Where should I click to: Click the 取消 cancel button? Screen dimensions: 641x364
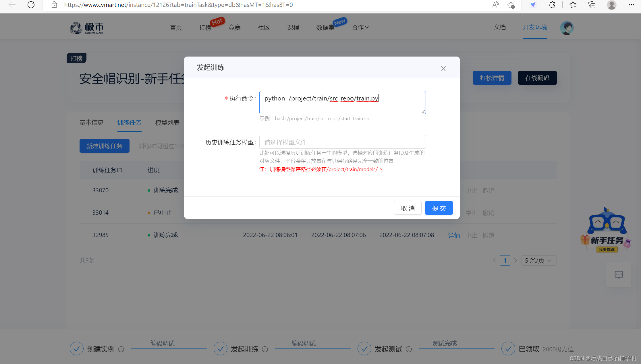pos(408,208)
